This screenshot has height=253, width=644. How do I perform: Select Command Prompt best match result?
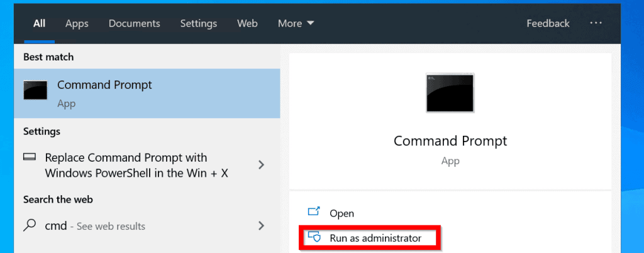147,93
